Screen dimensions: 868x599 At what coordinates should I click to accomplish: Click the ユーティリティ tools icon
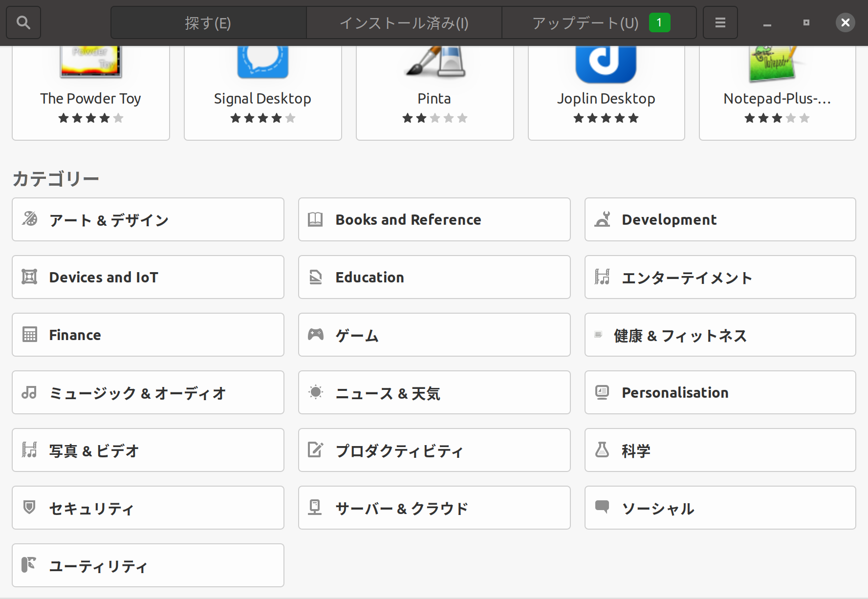(29, 565)
